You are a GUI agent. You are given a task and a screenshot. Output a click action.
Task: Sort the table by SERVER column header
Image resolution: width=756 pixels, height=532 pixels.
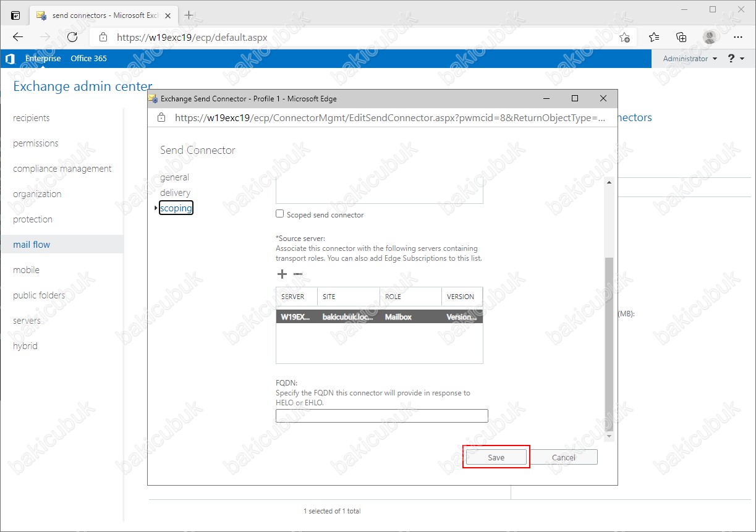pyautogui.click(x=297, y=297)
